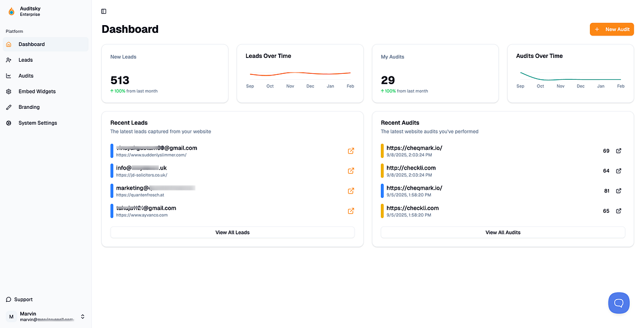
Task: Click the Auditsky flame logo
Action: click(11, 11)
